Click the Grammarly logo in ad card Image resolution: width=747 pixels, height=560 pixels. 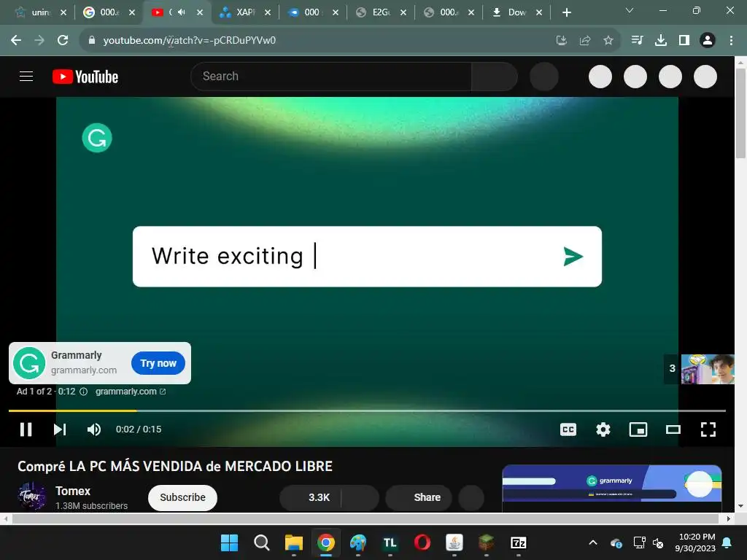[29, 363]
